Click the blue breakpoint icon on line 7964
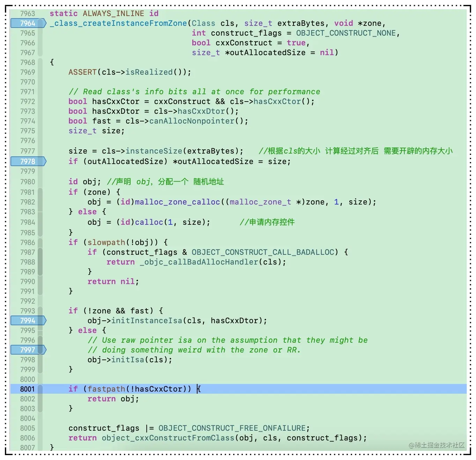 click(x=28, y=23)
